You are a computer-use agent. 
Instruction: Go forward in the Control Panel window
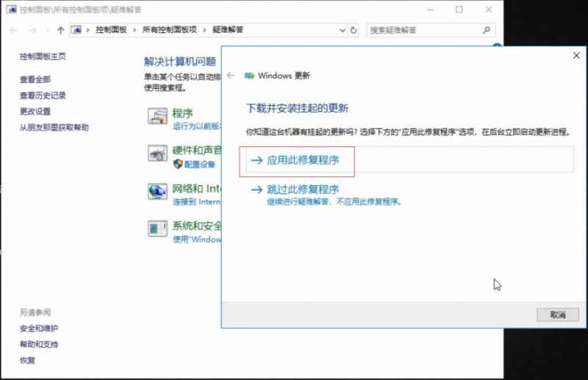[x=32, y=30]
